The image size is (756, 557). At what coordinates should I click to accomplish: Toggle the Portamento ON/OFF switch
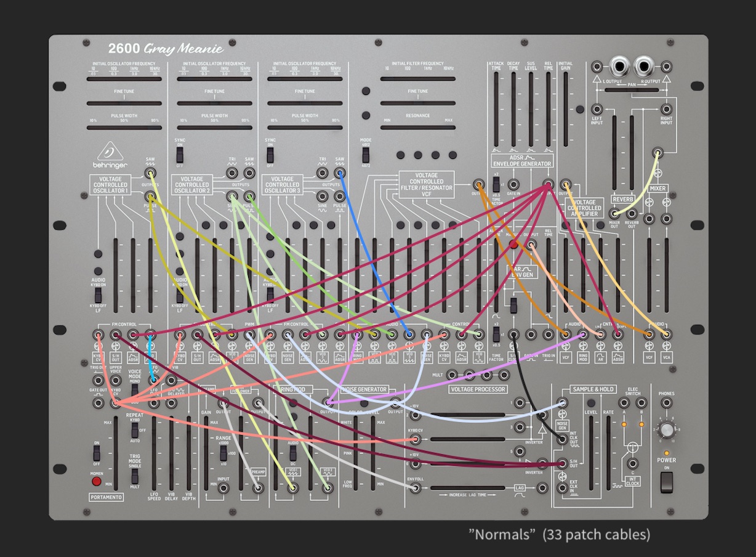pyautogui.click(x=97, y=454)
